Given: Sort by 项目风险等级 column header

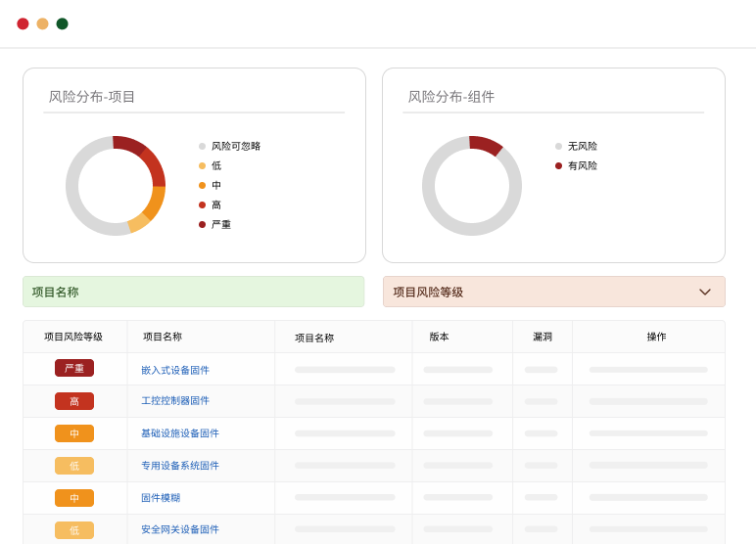Looking at the screenshot, I should point(73,337).
